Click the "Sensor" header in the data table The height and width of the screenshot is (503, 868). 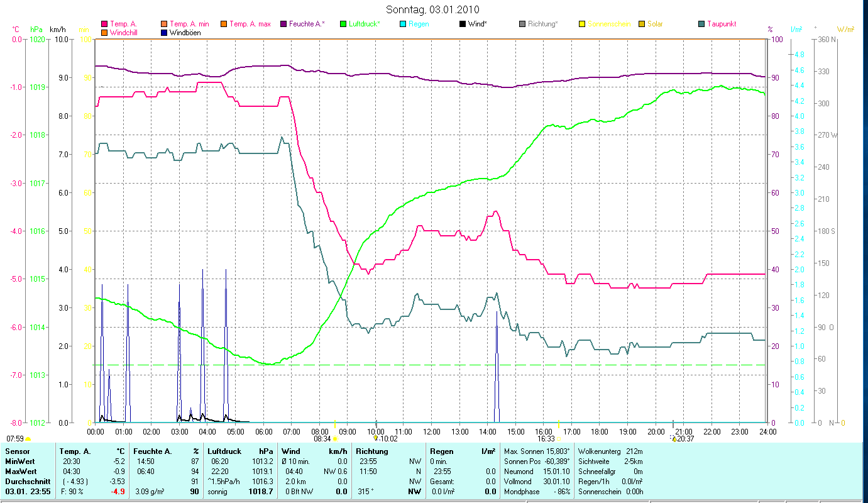pyautogui.click(x=16, y=451)
